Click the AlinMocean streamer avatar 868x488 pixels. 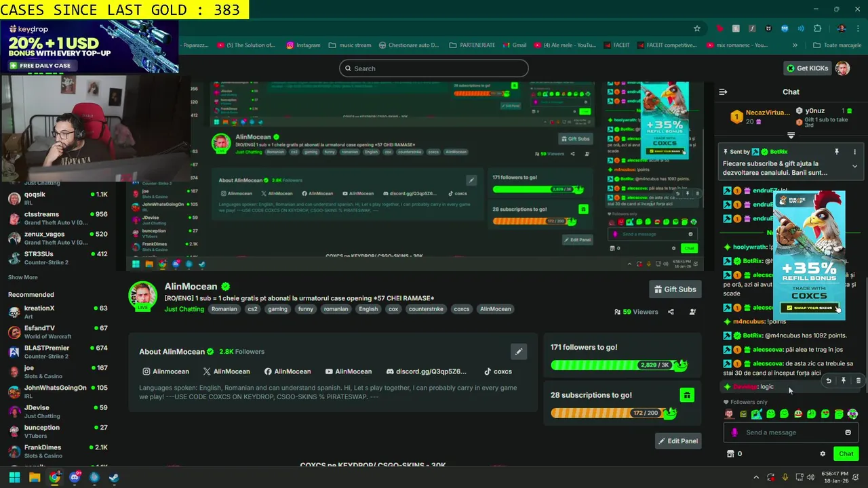143,296
